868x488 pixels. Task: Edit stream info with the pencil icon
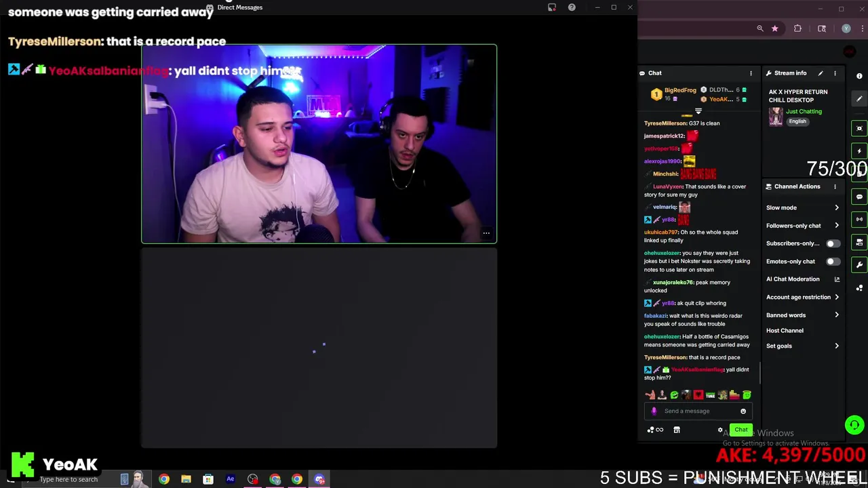click(821, 73)
